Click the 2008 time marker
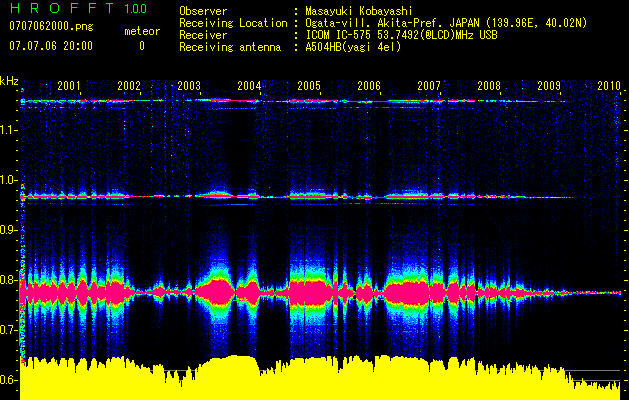Viewport: 629px width, 400px height. click(x=489, y=85)
